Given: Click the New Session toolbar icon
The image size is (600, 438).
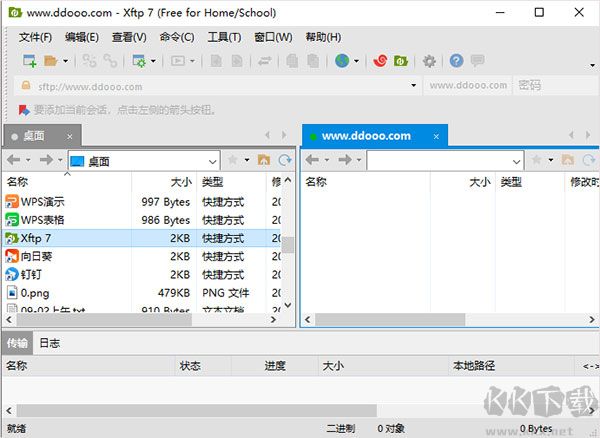Looking at the screenshot, I should coord(30,61).
